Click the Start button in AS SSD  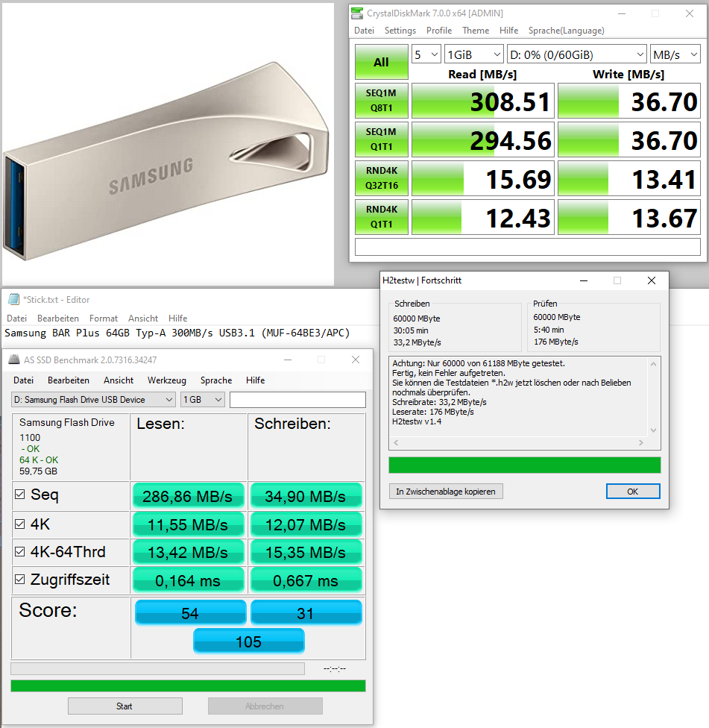125,706
